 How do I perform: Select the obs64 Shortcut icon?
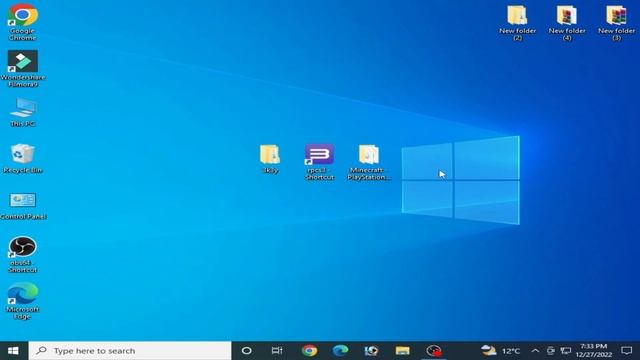(23, 254)
